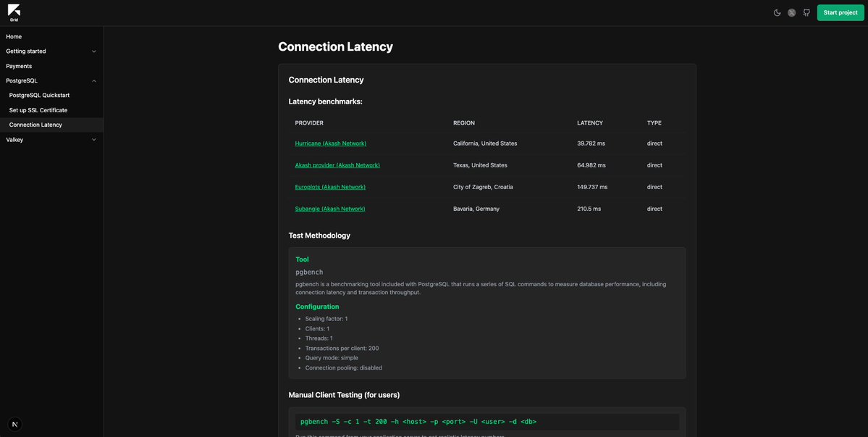This screenshot has width=868, height=437.
Task: Expand the Getting started chevron
Action: 94,51
